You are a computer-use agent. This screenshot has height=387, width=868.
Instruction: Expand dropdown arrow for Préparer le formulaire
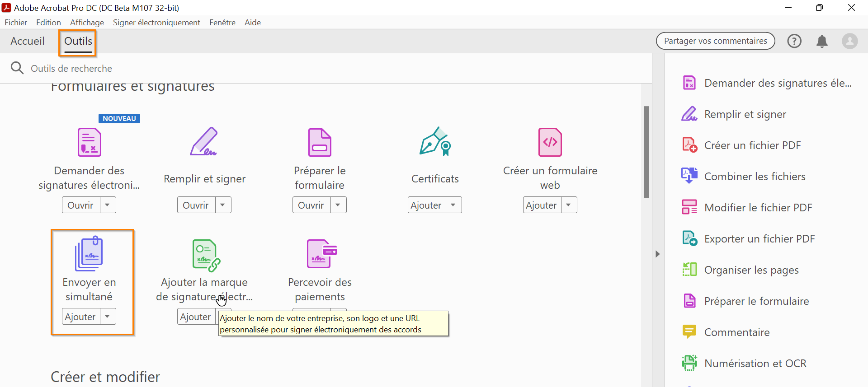pyautogui.click(x=338, y=205)
